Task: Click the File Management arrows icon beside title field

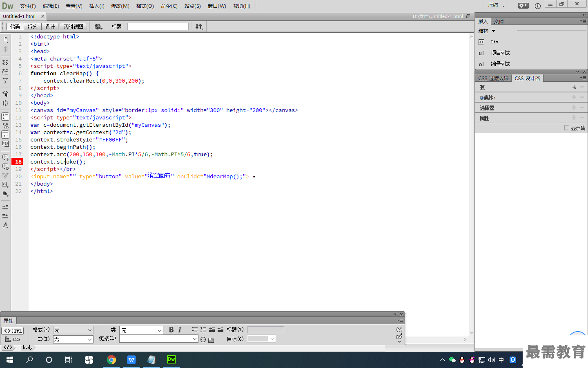Action: coord(199,27)
